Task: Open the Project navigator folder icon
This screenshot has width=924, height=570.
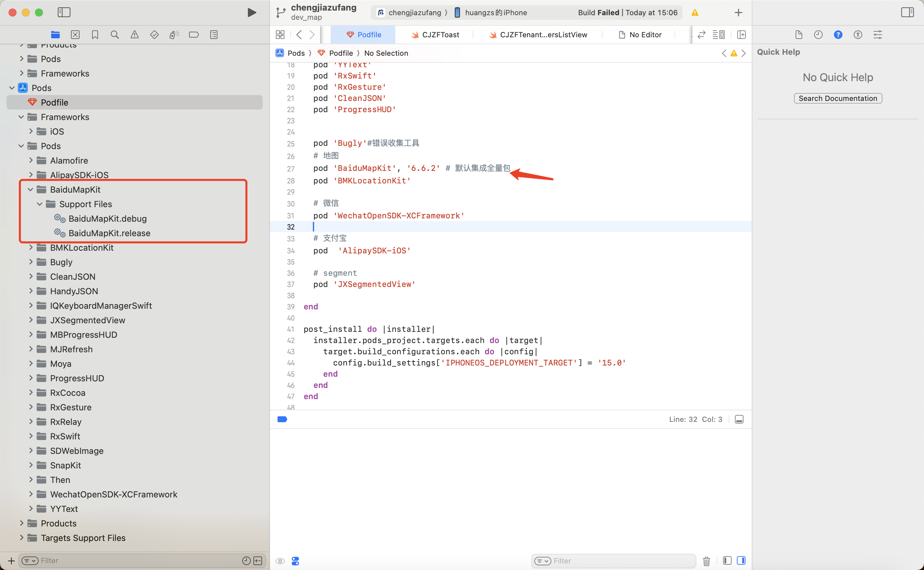Action: pos(55,35)
